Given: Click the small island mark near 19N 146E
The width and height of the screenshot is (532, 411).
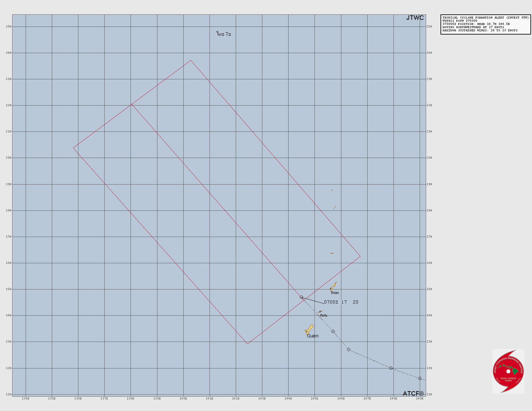Looking at the screenshot, I should (x=332, y=190).
